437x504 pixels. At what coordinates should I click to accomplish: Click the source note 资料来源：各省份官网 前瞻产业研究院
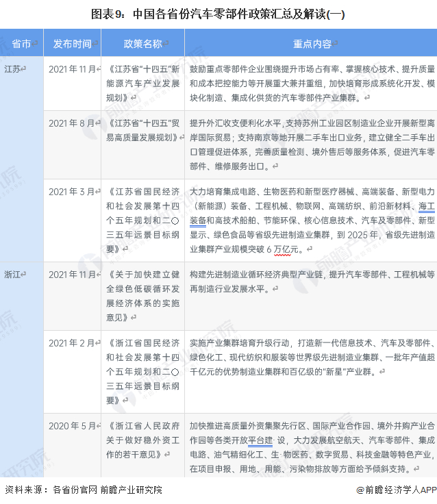coord(84,490)
